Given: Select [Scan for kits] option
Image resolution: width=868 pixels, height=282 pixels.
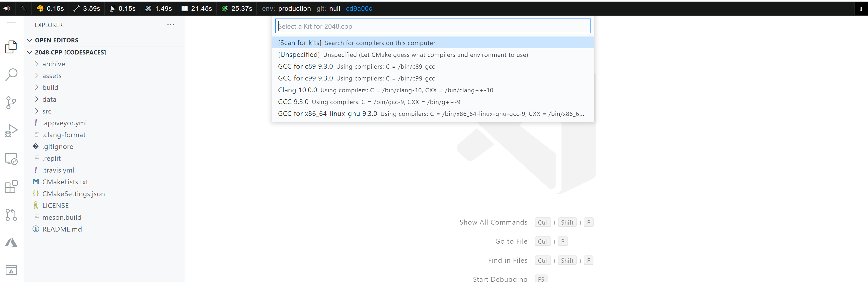Looking at the screenshot, I should (x=433, y=43).
